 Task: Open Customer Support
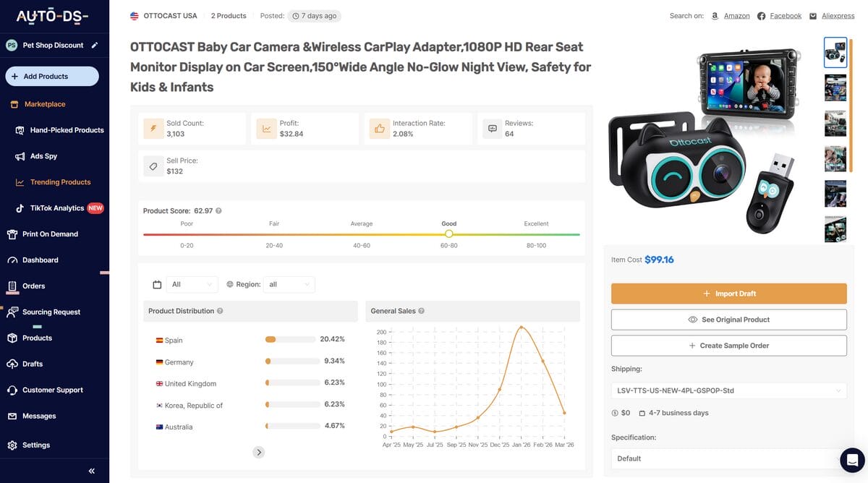48,390
